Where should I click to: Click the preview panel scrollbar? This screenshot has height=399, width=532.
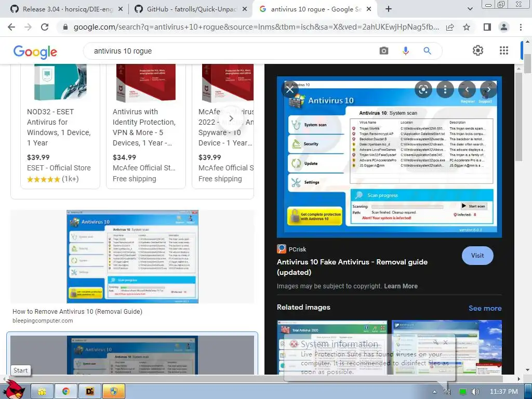pos(519,117)
